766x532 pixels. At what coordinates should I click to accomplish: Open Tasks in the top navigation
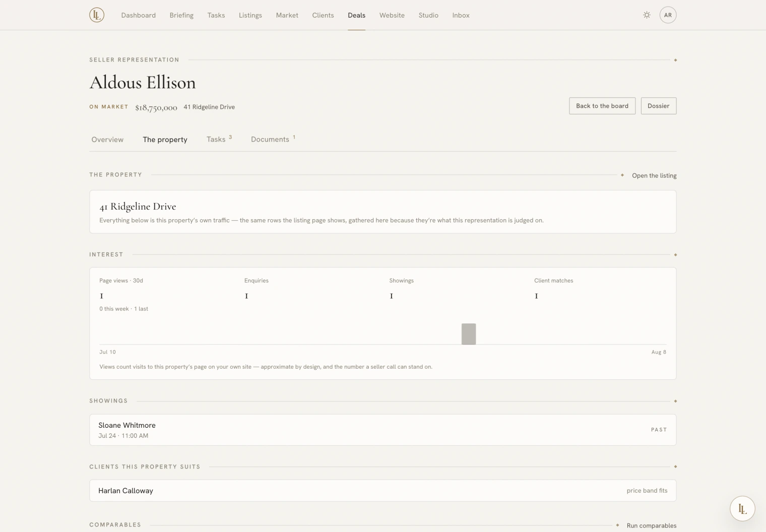click(216, 15)
